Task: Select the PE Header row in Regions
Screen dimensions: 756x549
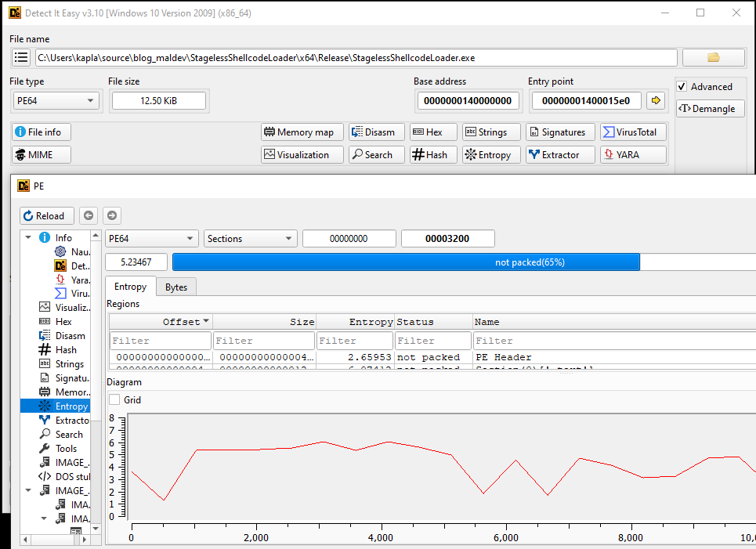Action: tap(432, 357)
